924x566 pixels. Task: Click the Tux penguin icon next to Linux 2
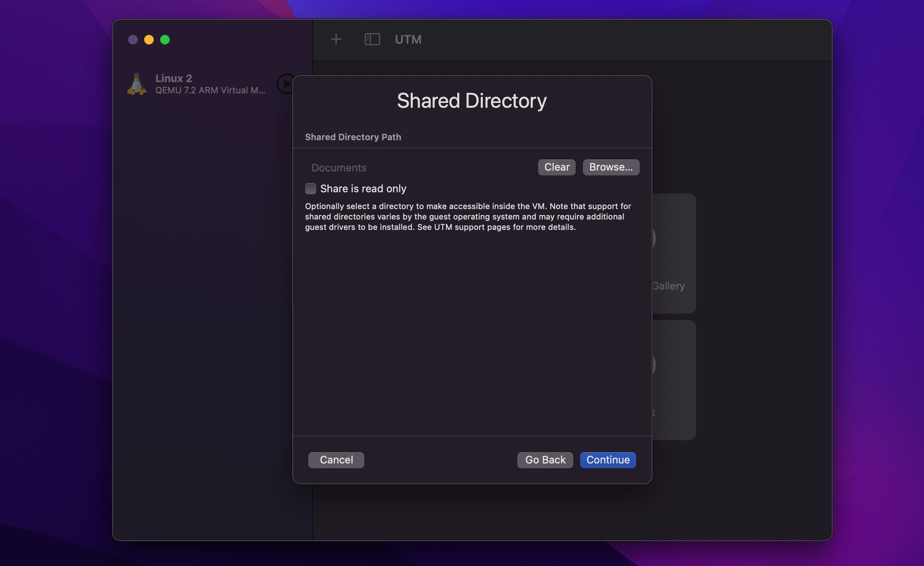pyautogui.click(x=137, y=84)
